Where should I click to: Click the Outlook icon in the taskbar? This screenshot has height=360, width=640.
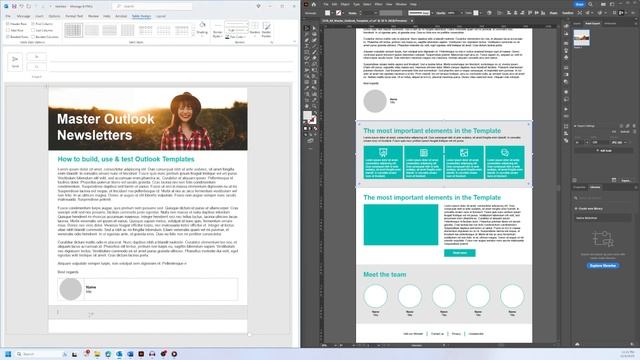pyautogui.click(x=119, y=354)
